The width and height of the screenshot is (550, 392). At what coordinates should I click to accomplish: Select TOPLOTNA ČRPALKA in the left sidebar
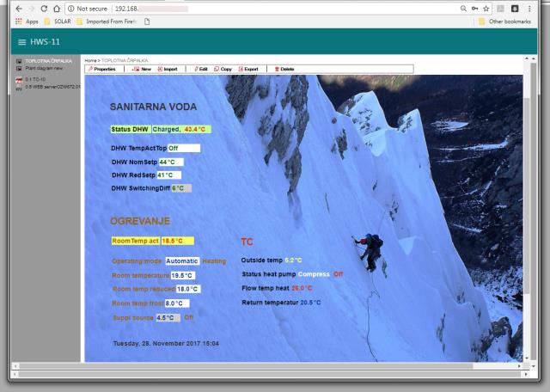(48, 62)
